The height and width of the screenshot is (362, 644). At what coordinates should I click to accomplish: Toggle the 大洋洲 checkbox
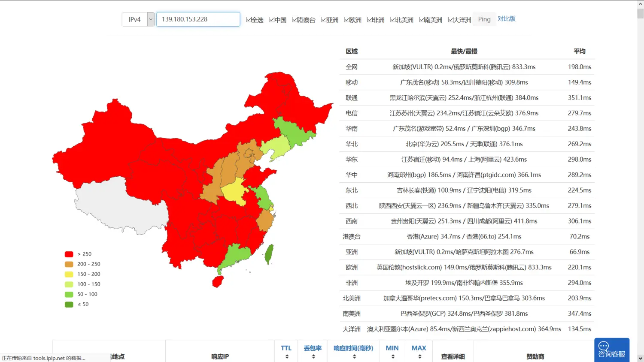pyautogui.click(x=451, y=20)
